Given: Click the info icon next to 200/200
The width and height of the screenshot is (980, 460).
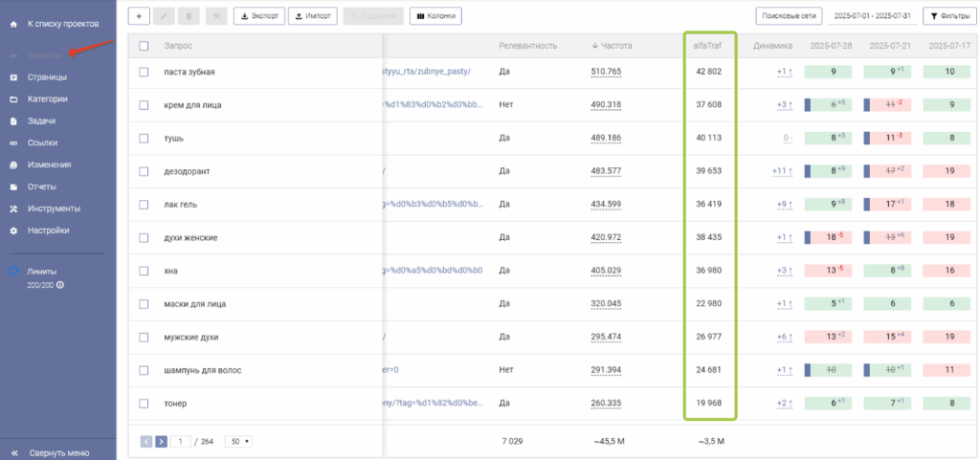Looking at the screenshot, I should [60, 285].
